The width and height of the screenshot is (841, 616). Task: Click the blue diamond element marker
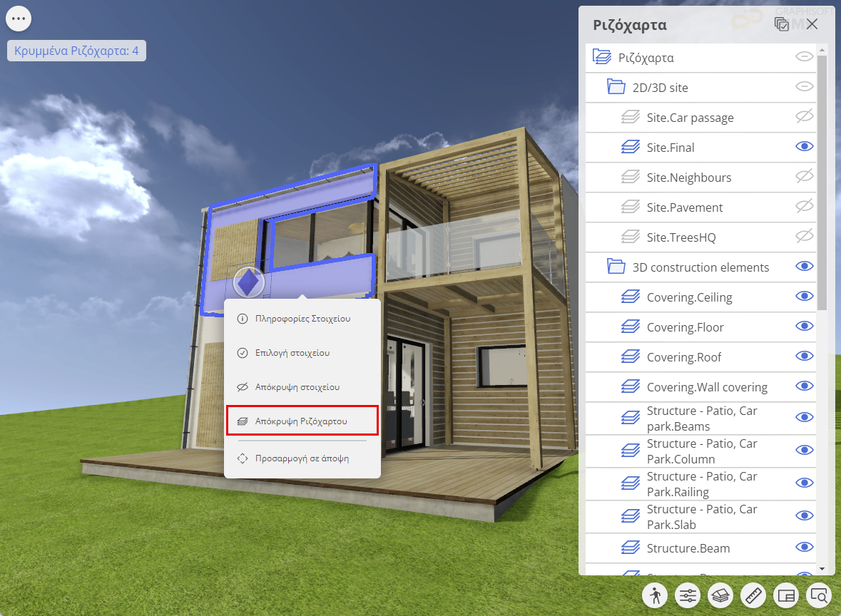click(x=249, y=282)
